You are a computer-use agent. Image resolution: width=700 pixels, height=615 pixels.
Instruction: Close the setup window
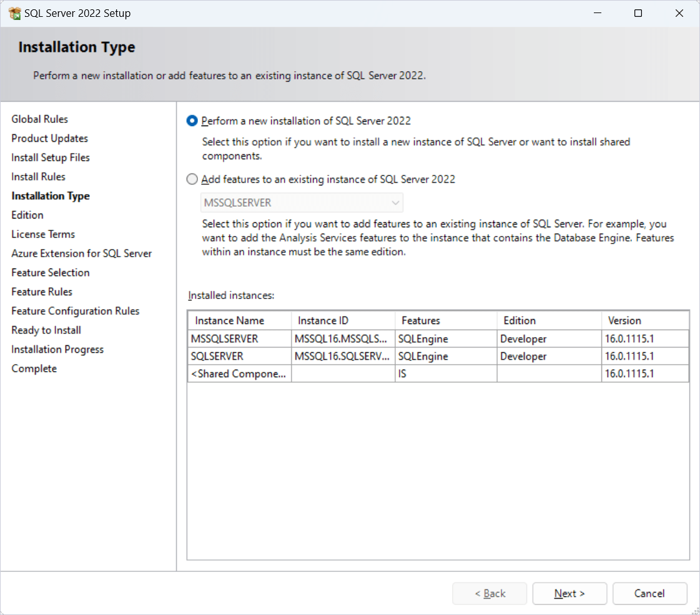coord(679,13)
